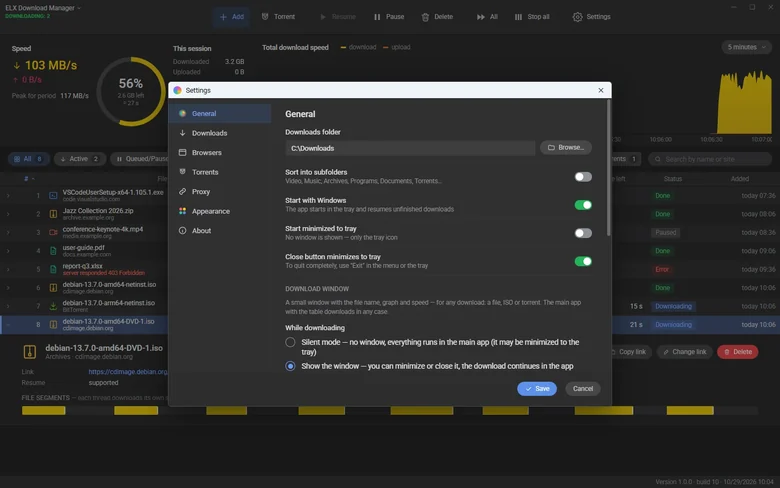
Task: Expand row 4 user-guide.pdf download
Action: tap(8, 251)
